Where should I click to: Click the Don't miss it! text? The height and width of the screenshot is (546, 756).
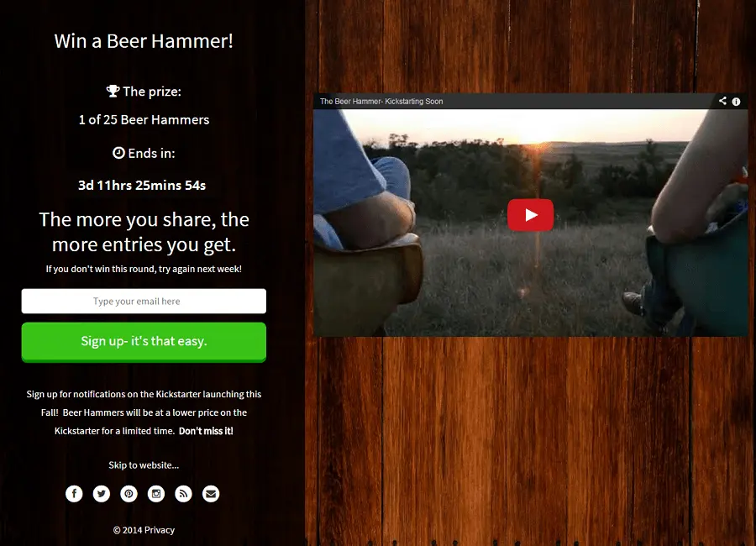point(206,431)
